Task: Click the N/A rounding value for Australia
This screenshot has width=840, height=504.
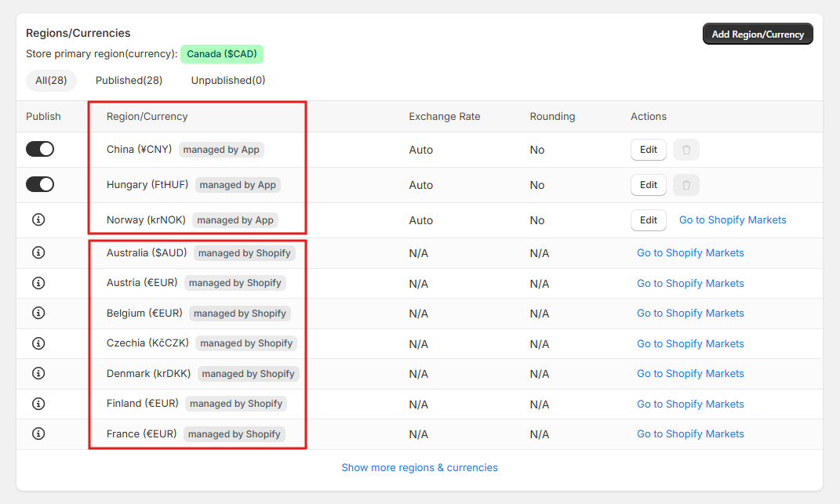Action: click(540, 253)
